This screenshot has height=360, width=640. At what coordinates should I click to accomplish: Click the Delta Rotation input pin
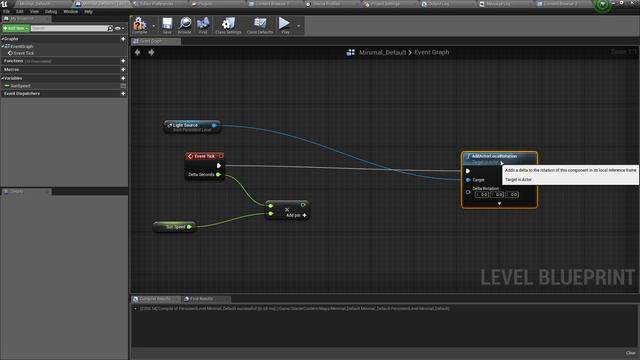click(468, 191)
